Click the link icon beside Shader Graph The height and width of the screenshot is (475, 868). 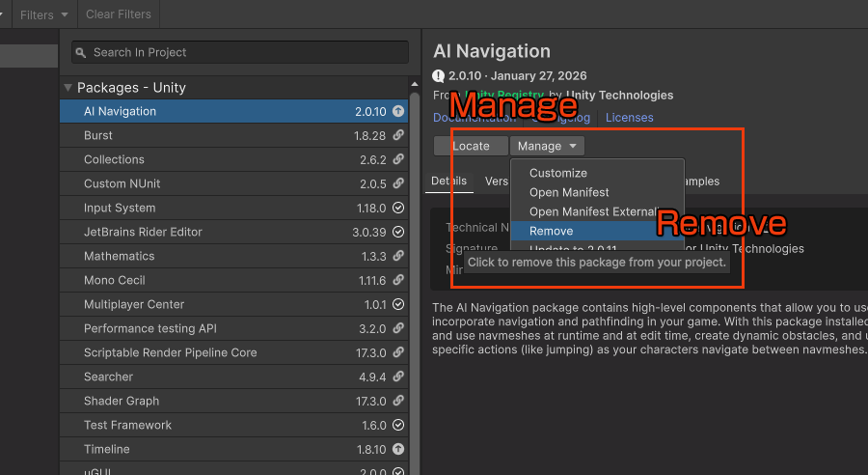[398, 402]
